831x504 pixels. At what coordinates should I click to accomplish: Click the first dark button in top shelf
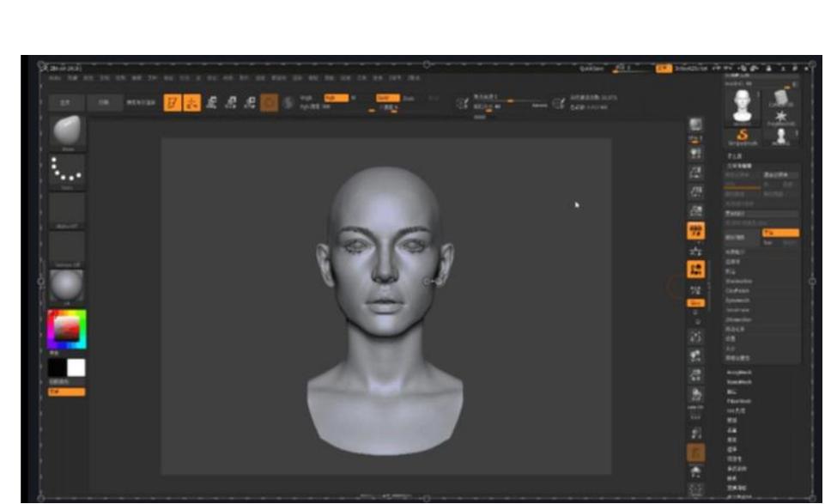click(x=66, y=102)
